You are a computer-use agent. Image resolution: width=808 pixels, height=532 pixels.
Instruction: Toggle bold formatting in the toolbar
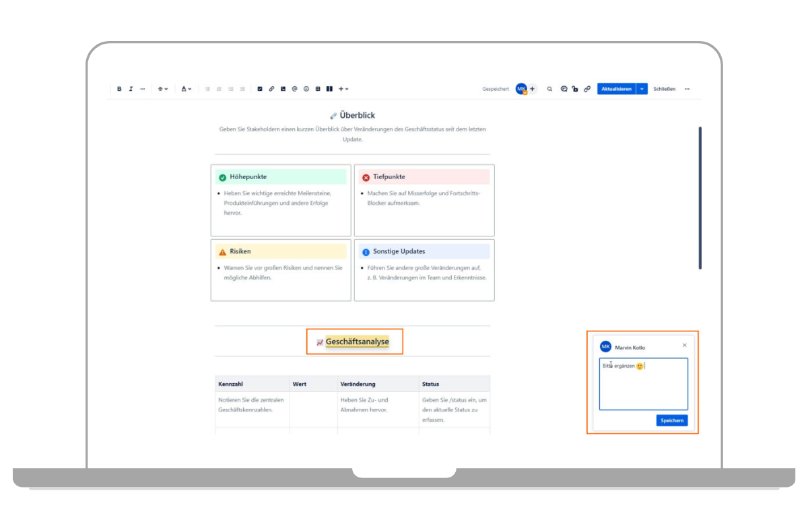click(119, 89)
